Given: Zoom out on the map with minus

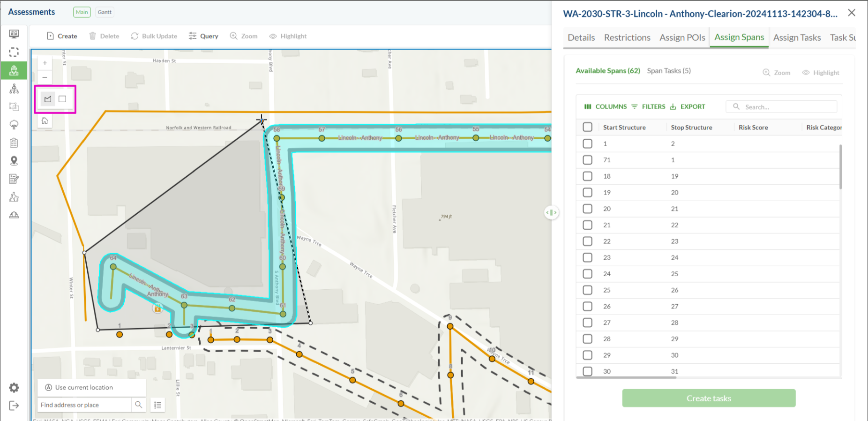Looking at the screenshot, I should click(x=45, y=77).
